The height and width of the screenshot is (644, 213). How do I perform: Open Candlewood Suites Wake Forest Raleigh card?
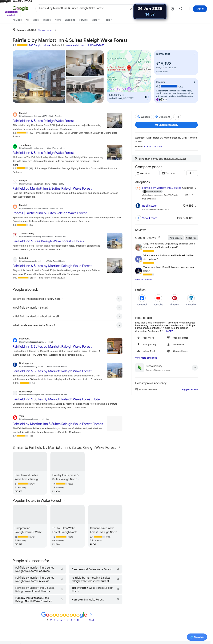point(29,473)
